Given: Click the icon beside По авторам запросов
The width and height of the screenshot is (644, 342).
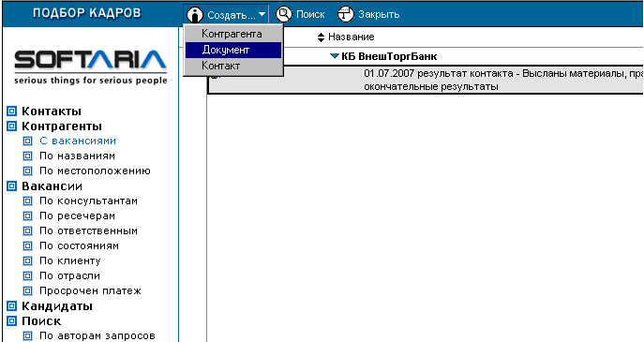Looking at the screenshot, I should pyautogui.click(x=27, y=336).
